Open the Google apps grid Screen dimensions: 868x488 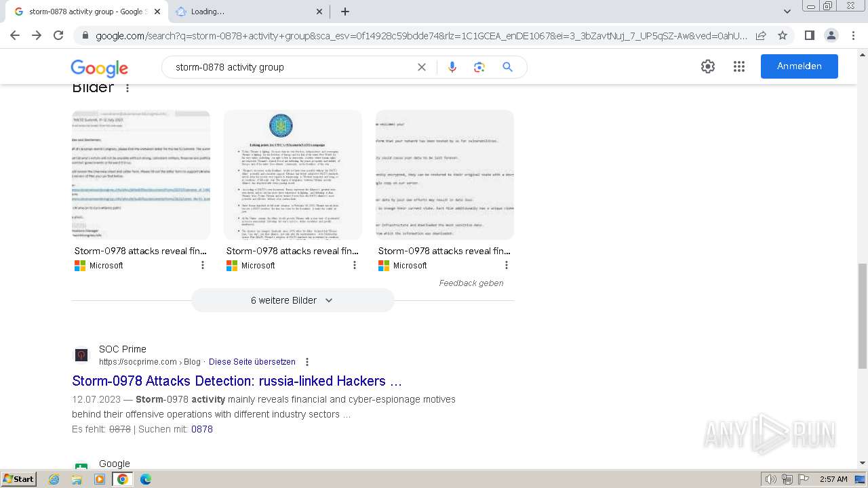pyautogui.click(x=739, y=66)
